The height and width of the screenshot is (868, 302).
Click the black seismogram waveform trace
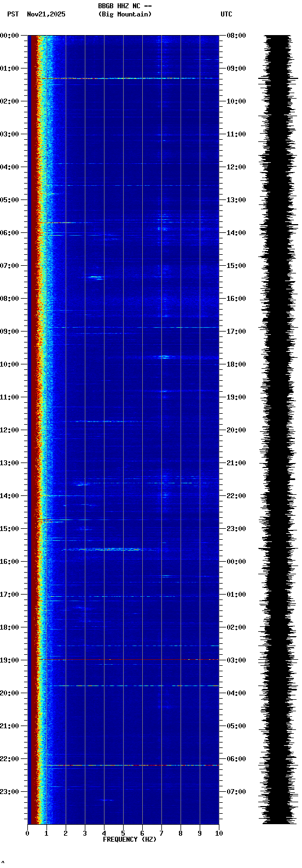coord(278,430)
